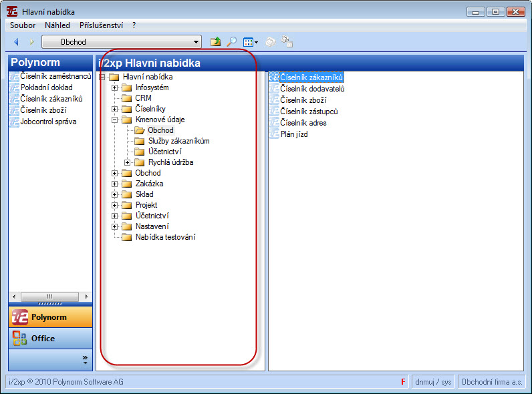Image resolution: width=532 pixels, height=394 pixels.
Task: Open Číselník zboží item in right list
Action: coord(303,100)
